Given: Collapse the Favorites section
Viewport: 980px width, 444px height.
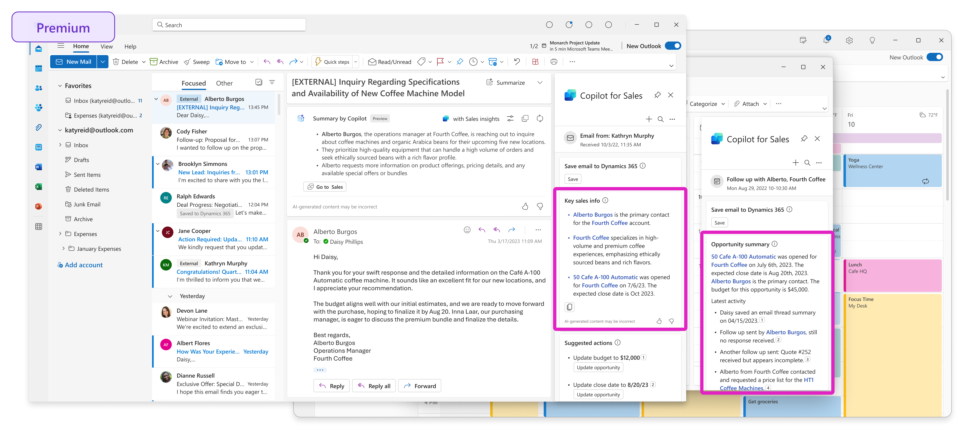Looking at the screenshot, I should click(60, 85).
